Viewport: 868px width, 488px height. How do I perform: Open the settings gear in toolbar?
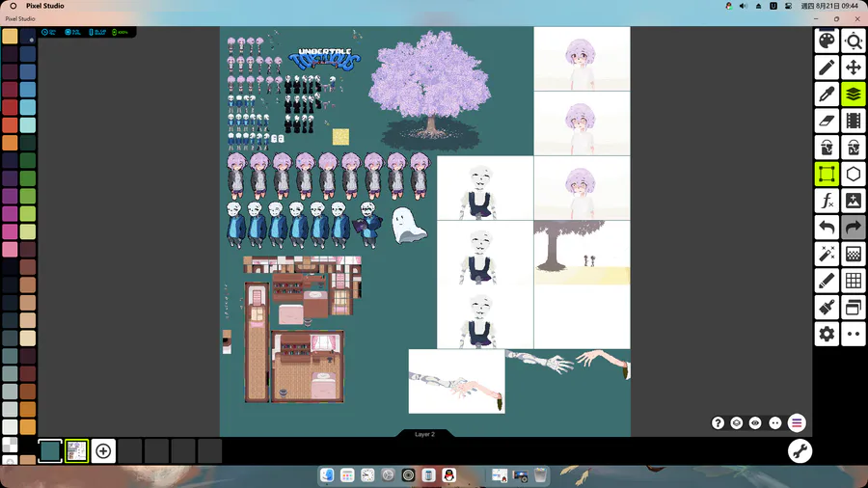point(827,335)
